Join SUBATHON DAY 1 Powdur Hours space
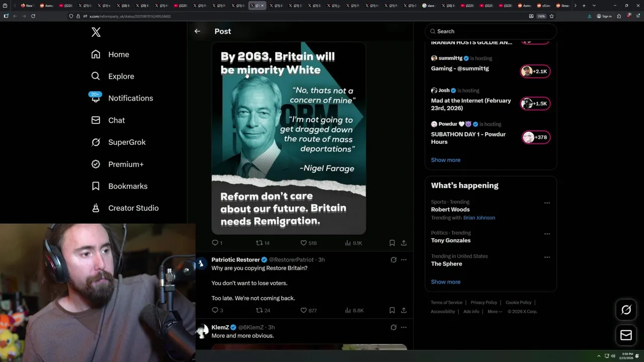Viewport: 644px width, 362px height. click(x=468, y=138)
